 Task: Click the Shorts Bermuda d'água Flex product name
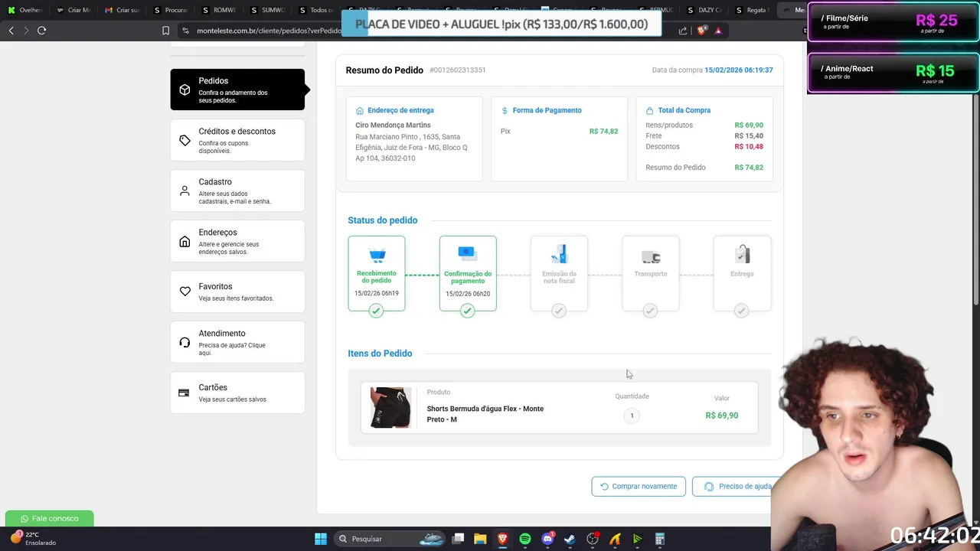click(485, 414)
